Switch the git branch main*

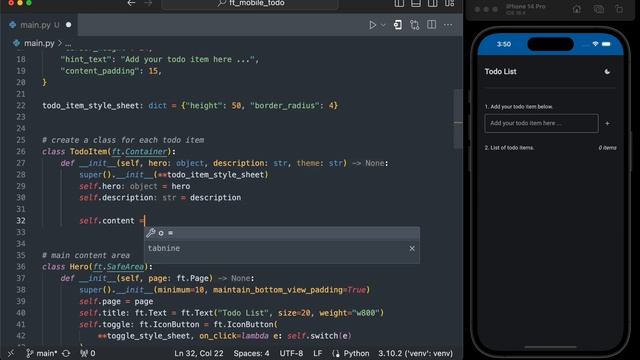point(42,353)
